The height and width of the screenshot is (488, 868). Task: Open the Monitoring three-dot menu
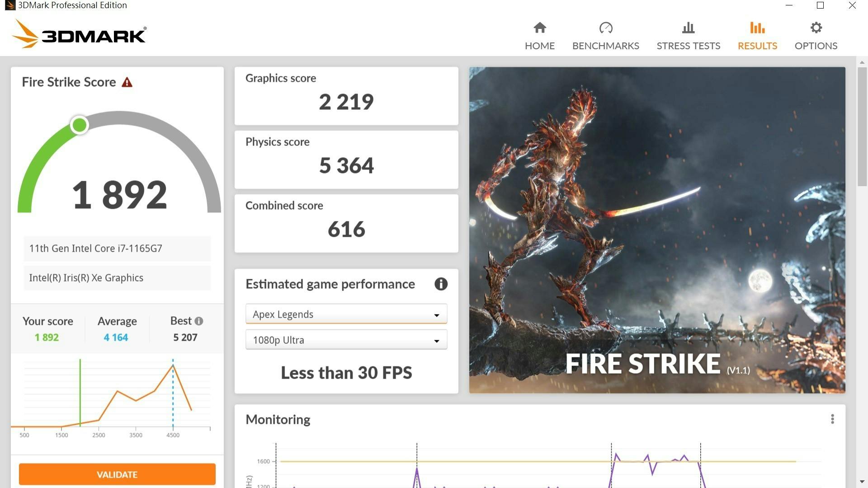(832, 419)
